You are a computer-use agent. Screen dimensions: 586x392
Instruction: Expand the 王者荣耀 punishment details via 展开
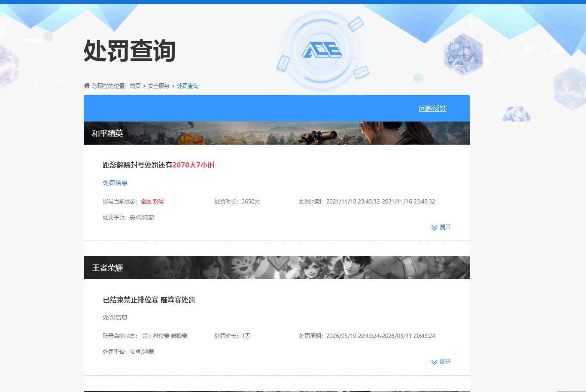click(445, 362)
